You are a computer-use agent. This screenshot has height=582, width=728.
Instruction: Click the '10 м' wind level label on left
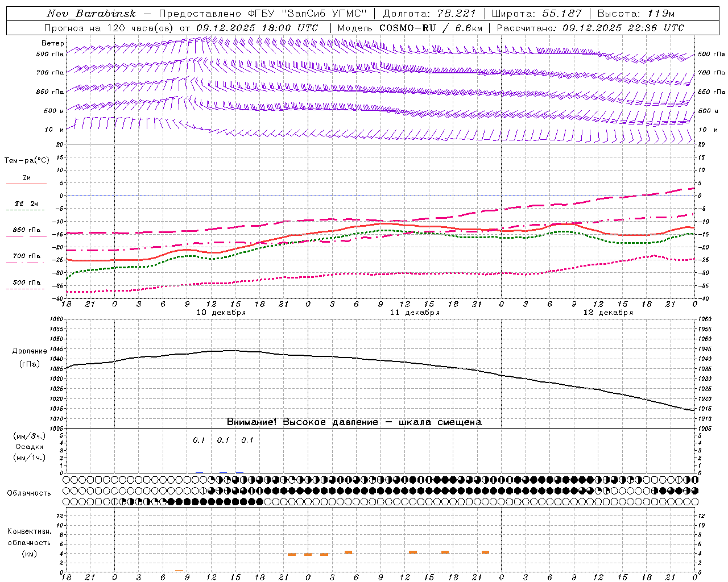55,130
